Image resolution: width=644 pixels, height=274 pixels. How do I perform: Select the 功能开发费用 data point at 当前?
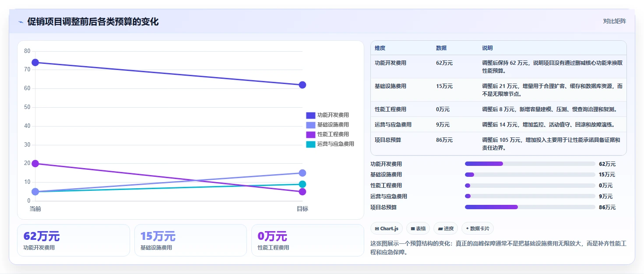35,63
